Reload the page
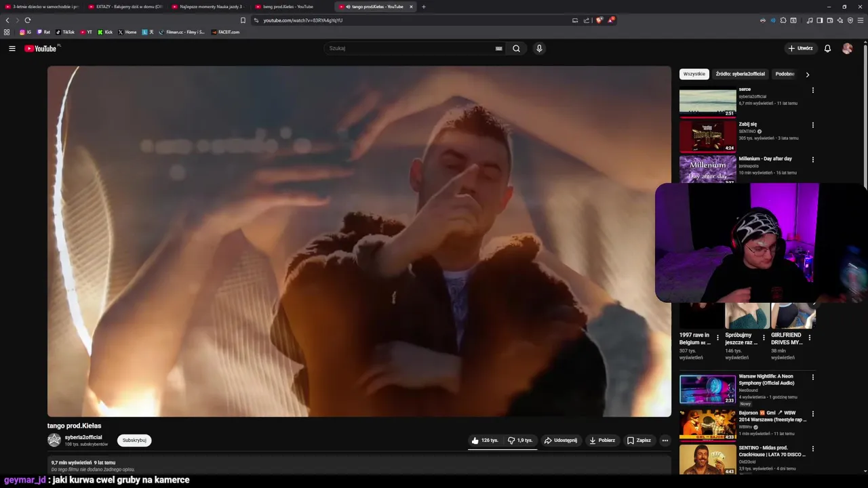 [x=28, y=20]
